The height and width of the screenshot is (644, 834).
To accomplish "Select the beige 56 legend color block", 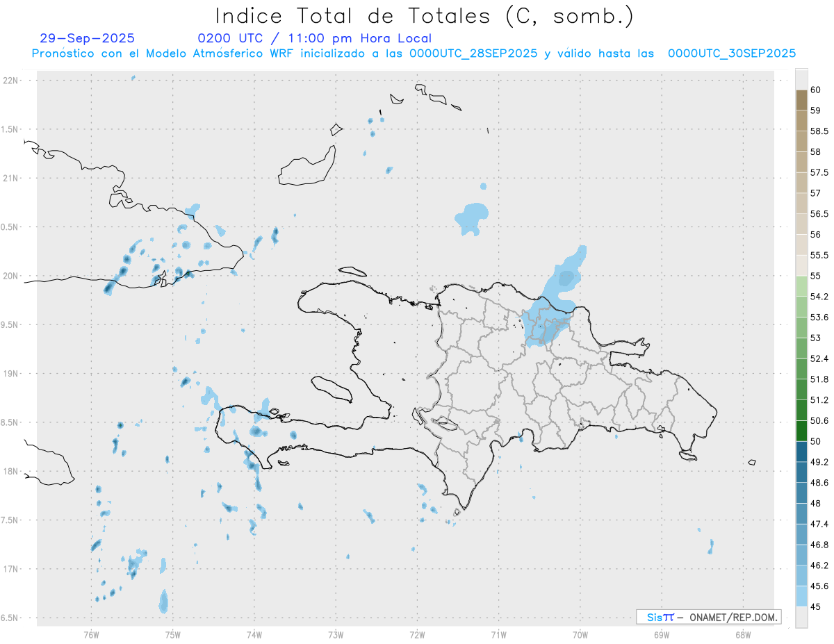I will coord(801,225).
